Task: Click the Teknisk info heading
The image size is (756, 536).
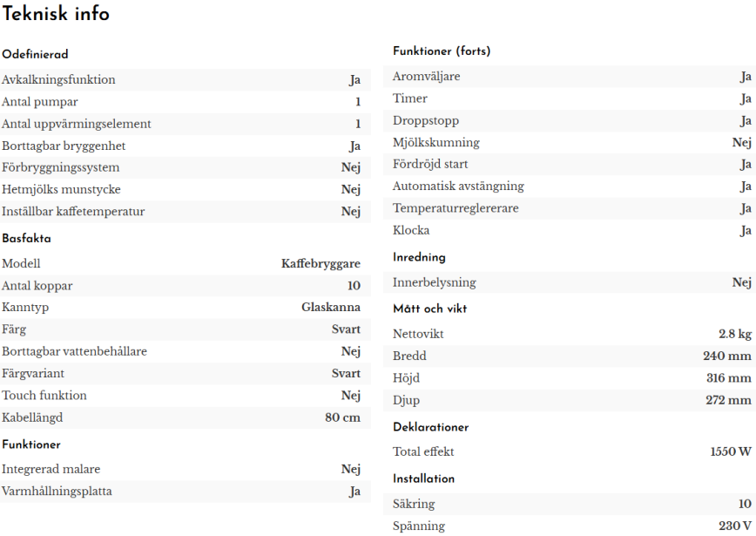Action: click(x=56, y=13)
